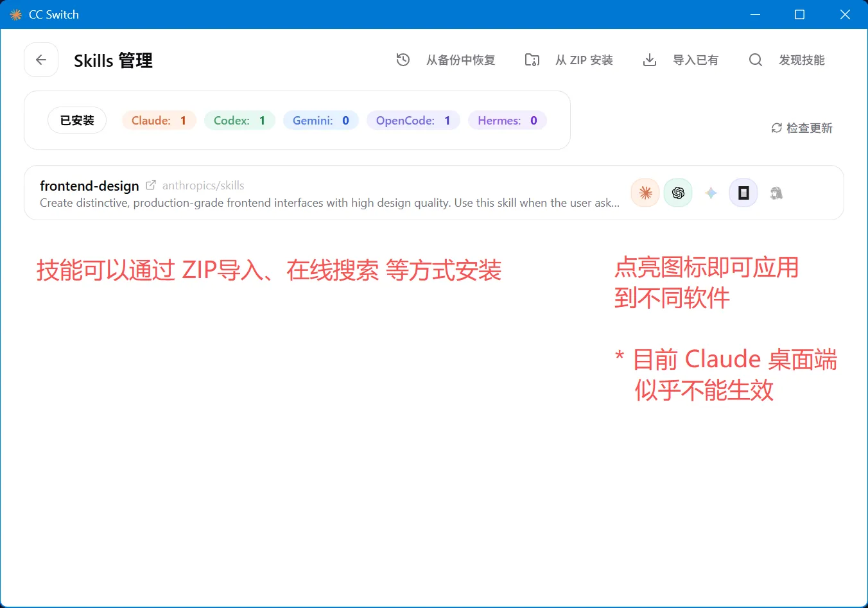Click the ZIP folder install icon

click(x=532, y=60)
